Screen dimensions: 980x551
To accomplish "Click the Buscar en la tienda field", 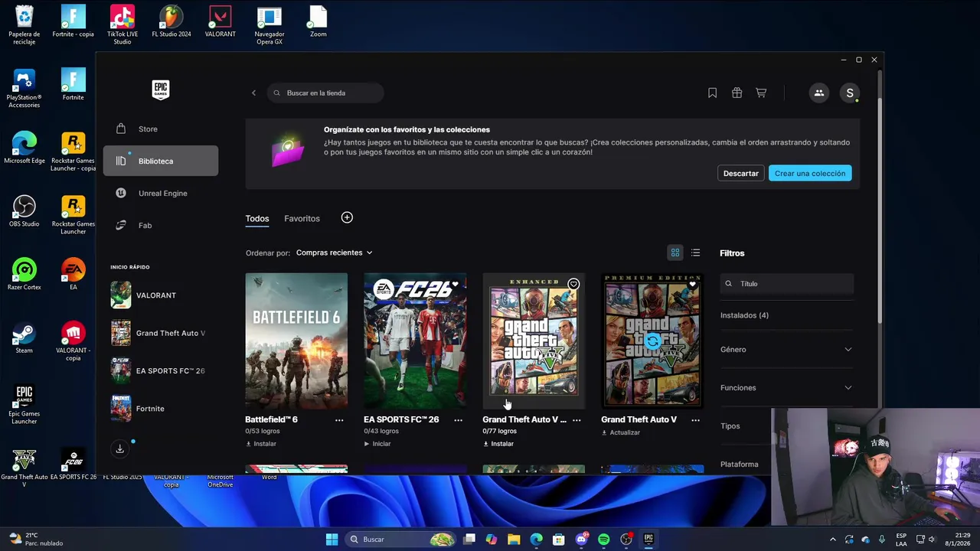I will [x=325, y=93].
